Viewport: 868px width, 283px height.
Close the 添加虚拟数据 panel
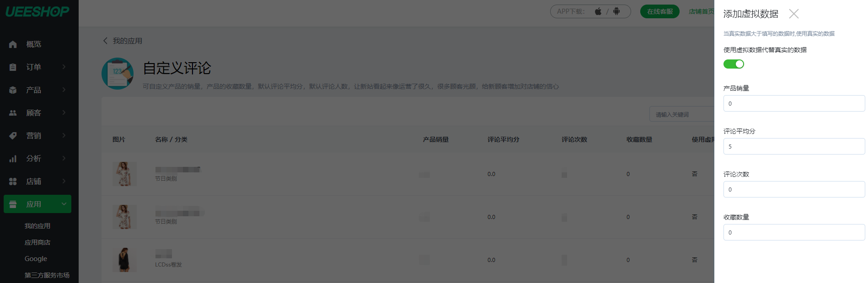[x=794, y=14]
